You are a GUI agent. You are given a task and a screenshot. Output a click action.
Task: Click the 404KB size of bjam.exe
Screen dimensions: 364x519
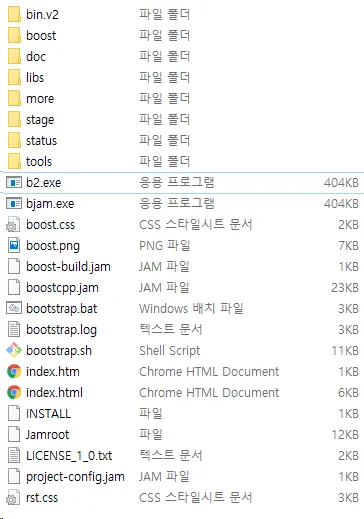pos(341,204)
